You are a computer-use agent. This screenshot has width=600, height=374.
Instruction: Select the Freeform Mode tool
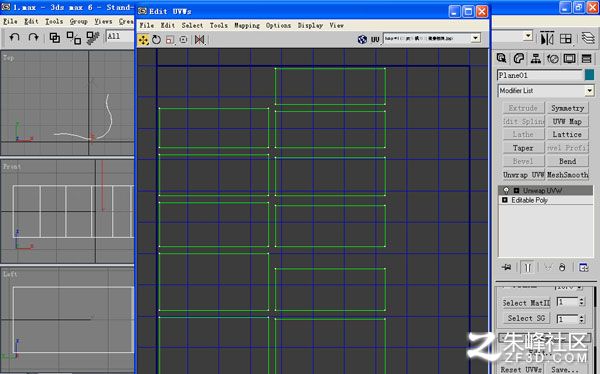(184, 39)
